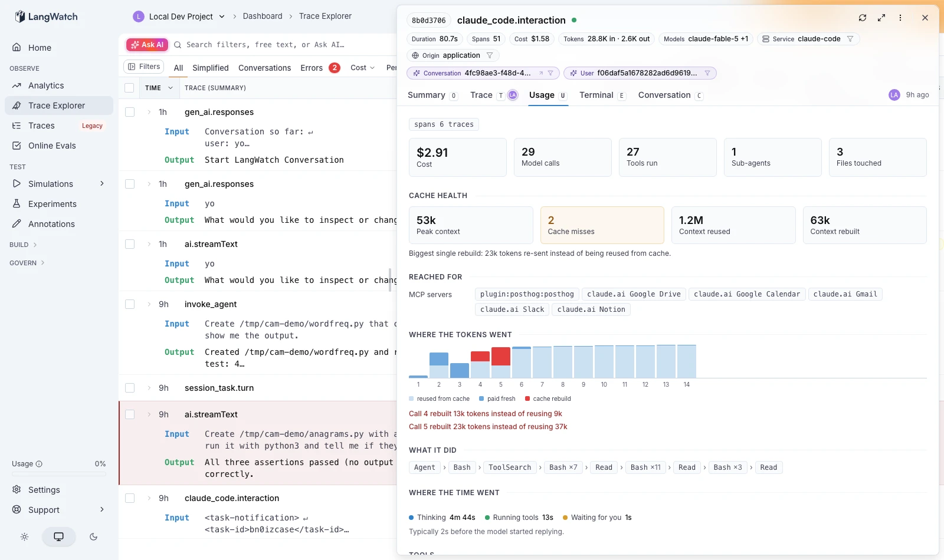Filter by User funnel icon
Viewport: 944px width, 560px height.
(x=707, y=73)
